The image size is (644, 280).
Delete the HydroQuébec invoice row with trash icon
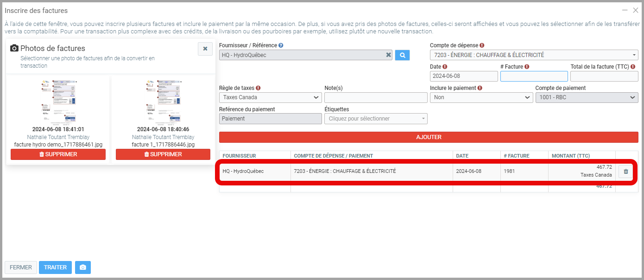[x=625, y=172]
